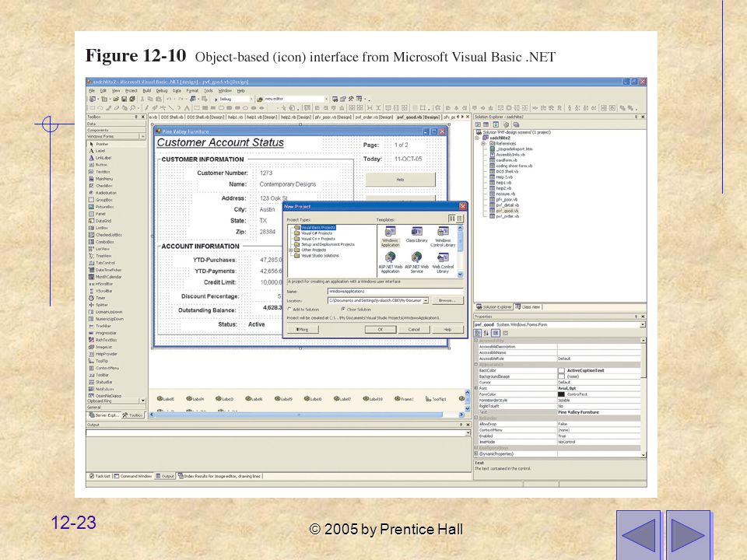The width and height of the screenshot is (747, 560).
Task: Pick the RichTextBox control in the Toolbox
Action: click(x=103, y=340)
